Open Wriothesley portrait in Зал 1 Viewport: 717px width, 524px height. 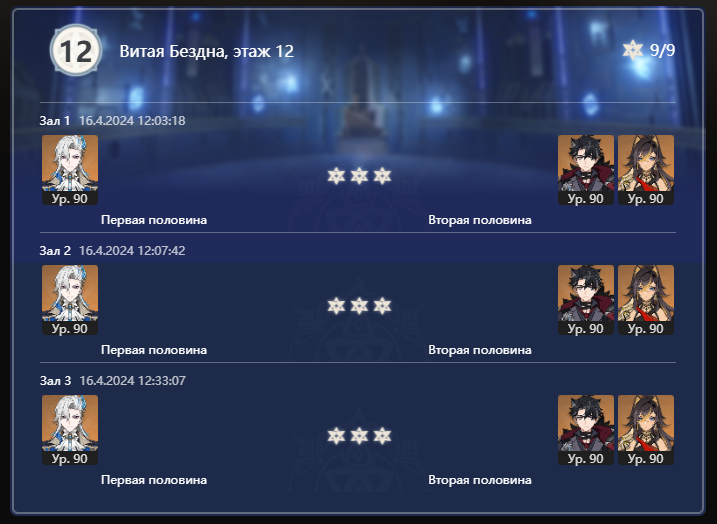click(x=586, y=170)
